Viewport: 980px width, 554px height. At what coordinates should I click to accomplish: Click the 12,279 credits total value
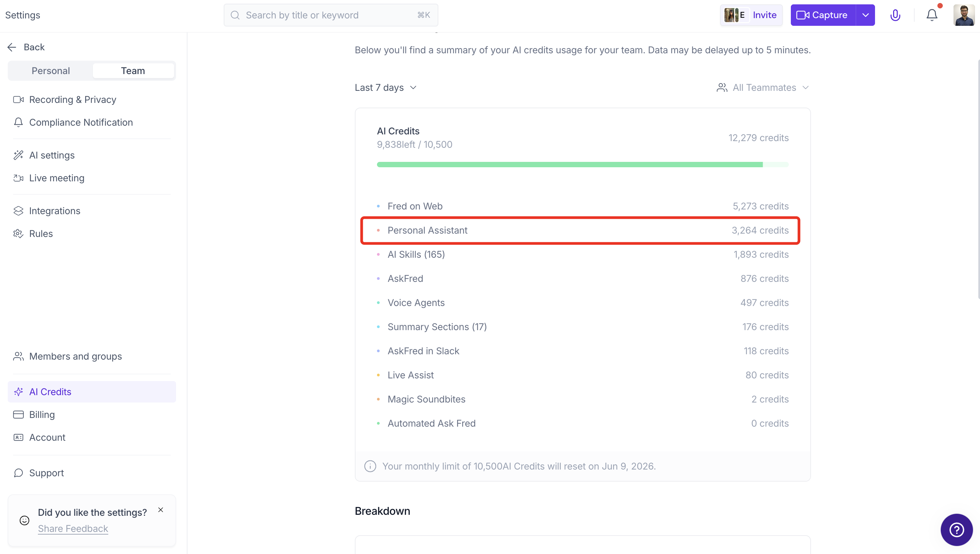tap(758, 138)
